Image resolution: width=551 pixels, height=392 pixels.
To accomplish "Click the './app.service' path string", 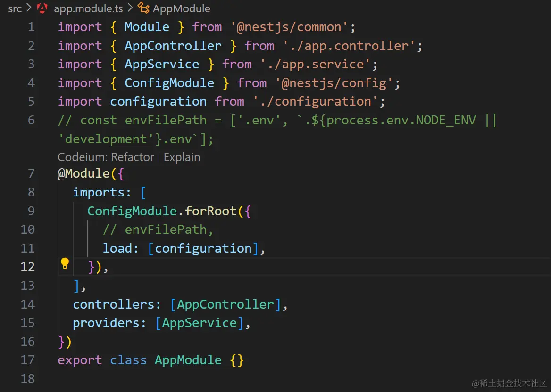I will pos(315,65).
